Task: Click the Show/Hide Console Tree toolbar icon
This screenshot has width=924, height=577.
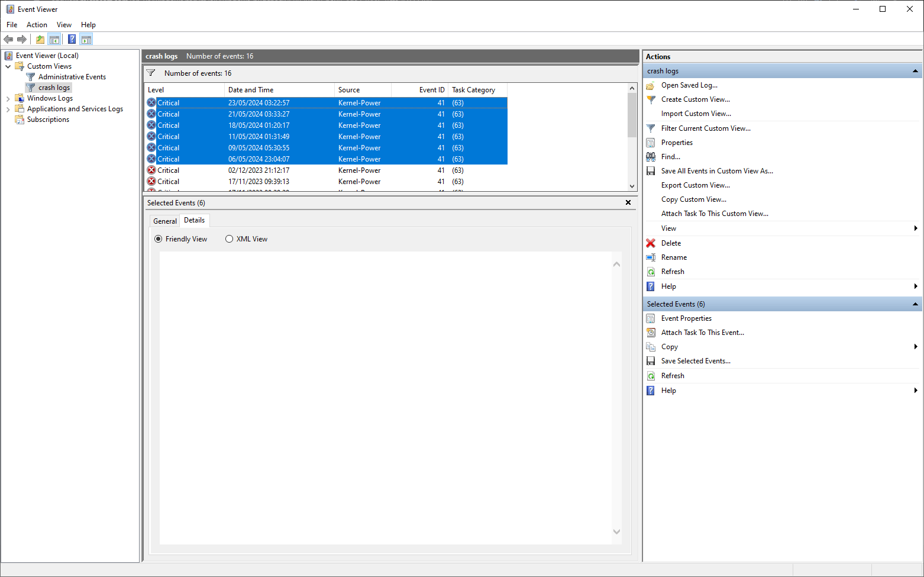Action: [54, 40]
